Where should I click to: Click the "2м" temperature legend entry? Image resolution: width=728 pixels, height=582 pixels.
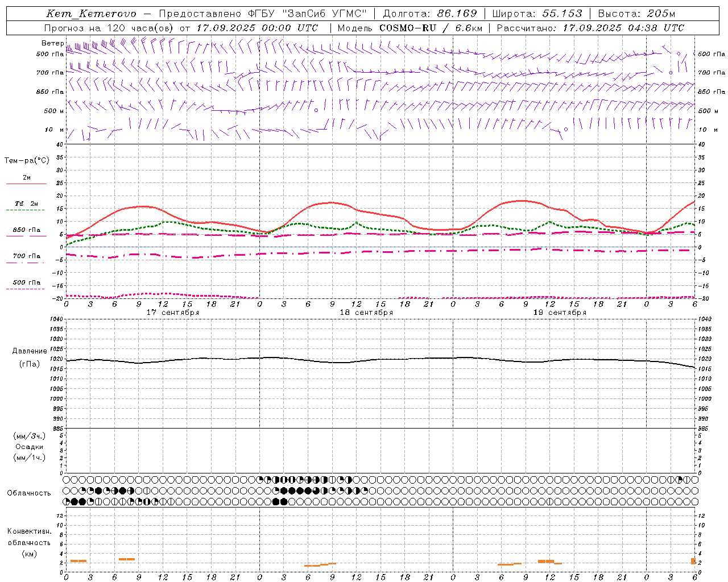pos(27,177)
